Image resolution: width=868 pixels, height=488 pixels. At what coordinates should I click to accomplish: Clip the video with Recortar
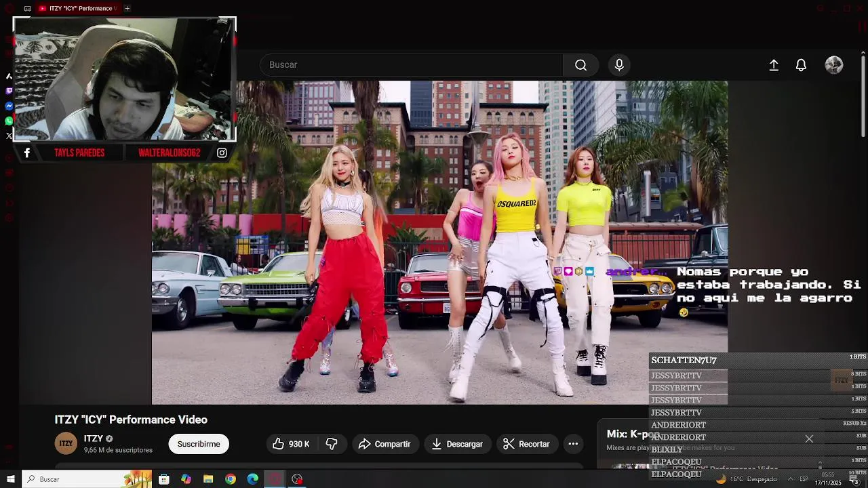526,444
